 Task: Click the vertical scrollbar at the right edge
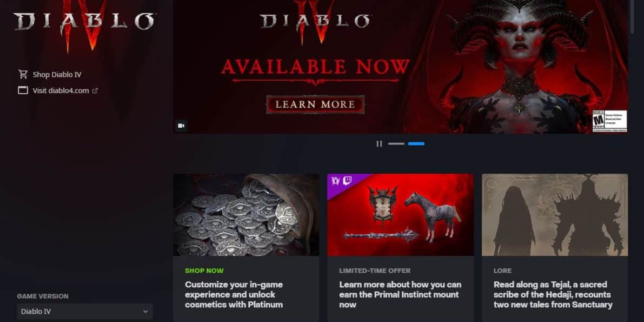[633, 16]
